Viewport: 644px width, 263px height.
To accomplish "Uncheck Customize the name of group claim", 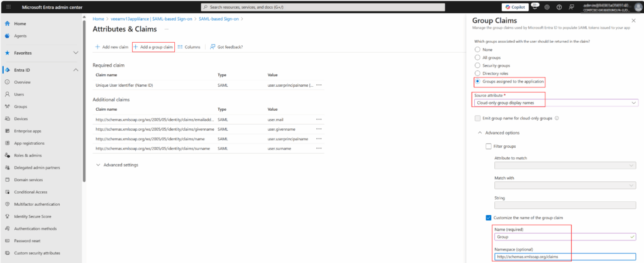I will coord(489,218).
